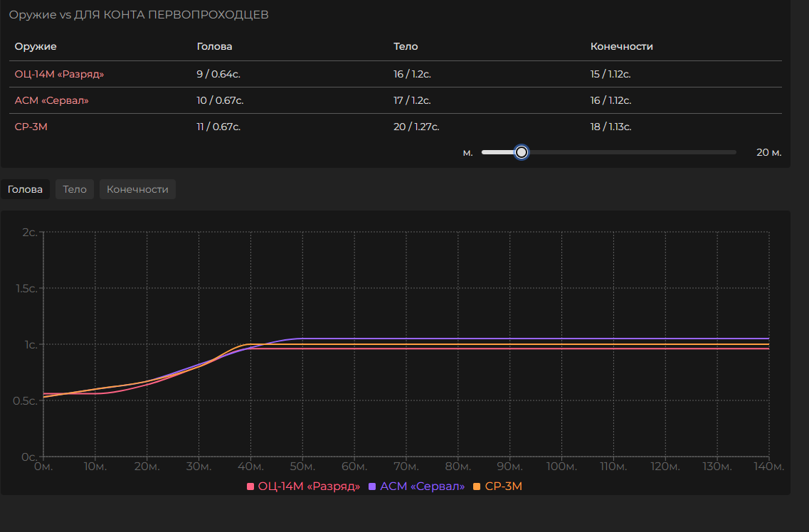Screen dimensions: 809x532
Task: Toggle АСМ «Сервал» legend label under chart
Action: (423, 486)
